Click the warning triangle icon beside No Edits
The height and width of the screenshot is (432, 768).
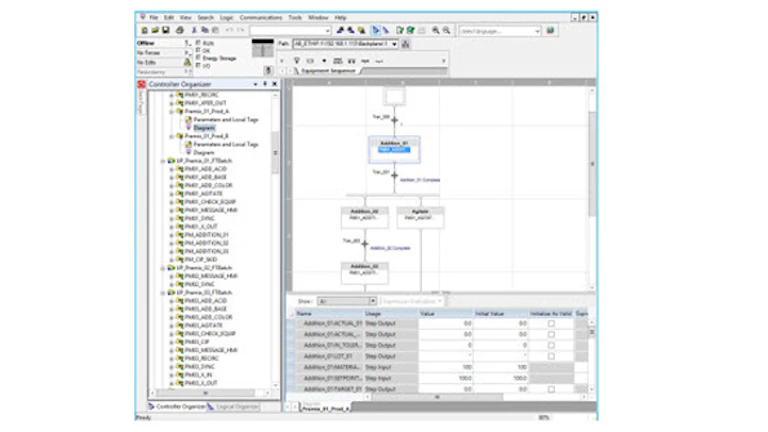tap(187, 62)
